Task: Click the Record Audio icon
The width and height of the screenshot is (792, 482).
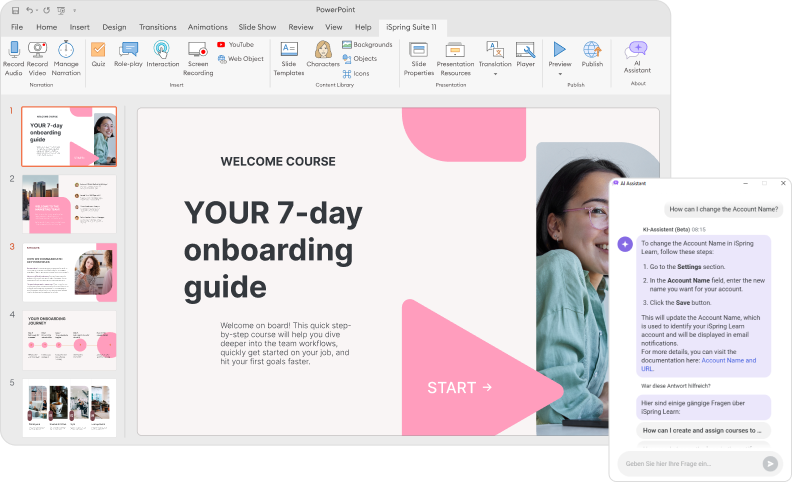Action: [x=13, y=50]
